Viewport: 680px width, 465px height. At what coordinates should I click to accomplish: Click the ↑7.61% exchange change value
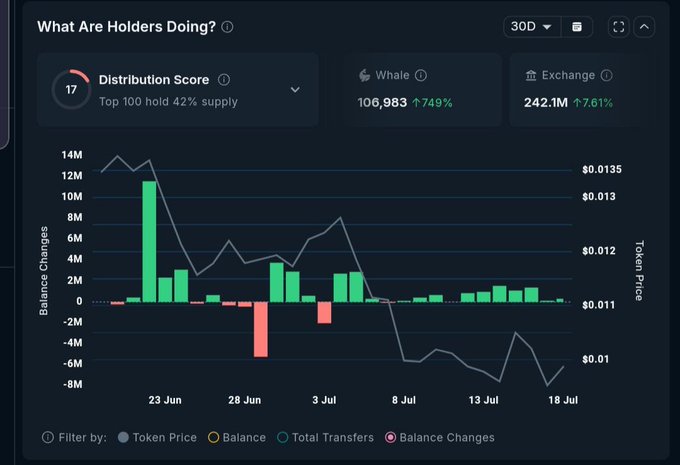tap(593, 103)
